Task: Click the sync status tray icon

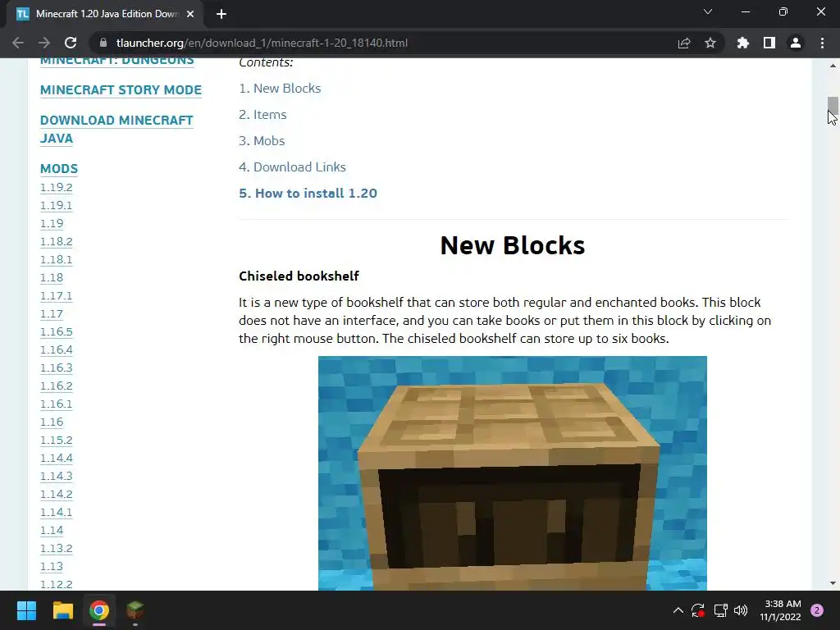Action: coord(698,610)
